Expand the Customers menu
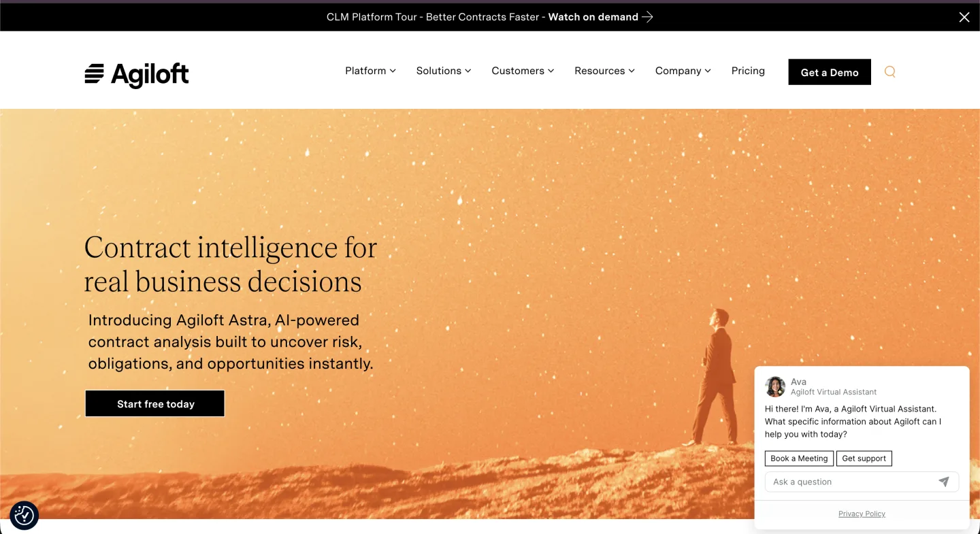This screenshot has width=980, height=534. pos(523,71)
